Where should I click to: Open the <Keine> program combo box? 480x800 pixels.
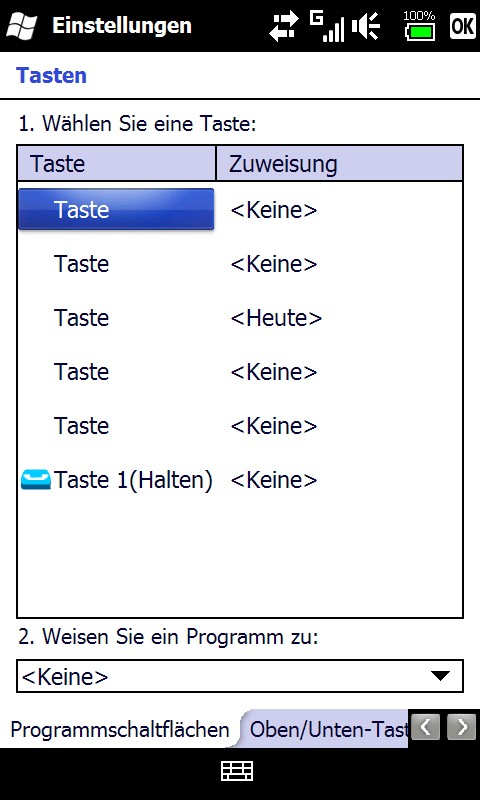(240, 676)
